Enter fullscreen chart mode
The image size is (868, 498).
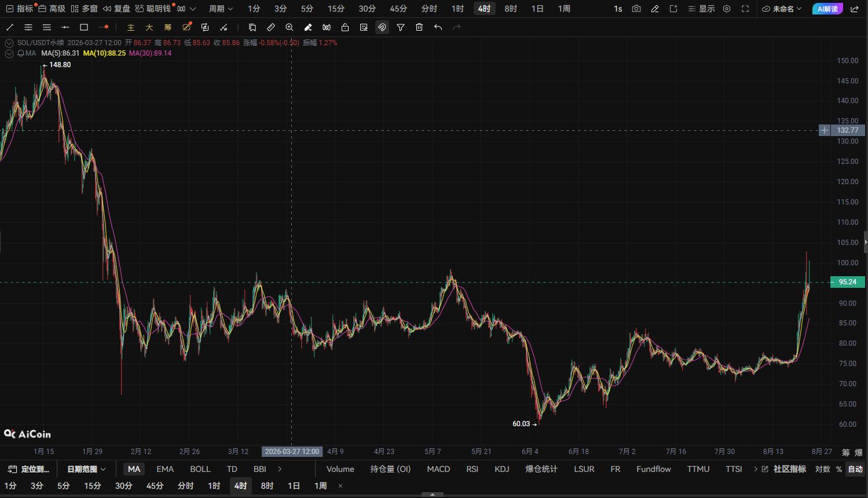pyautogui.click(x=745, y=9)
